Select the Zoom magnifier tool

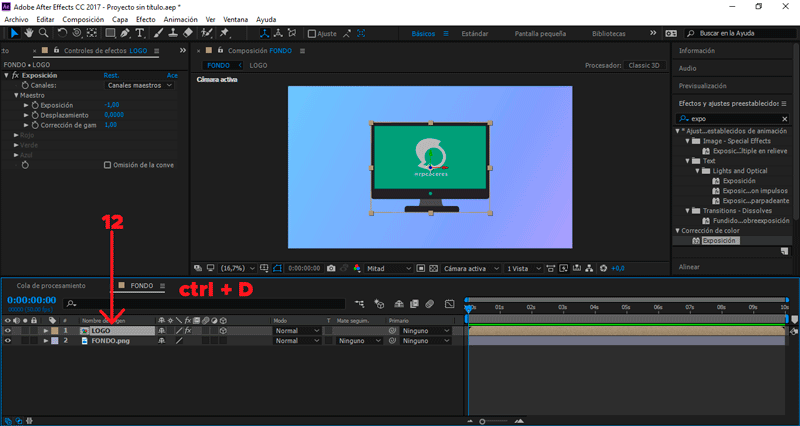[41, 33]
